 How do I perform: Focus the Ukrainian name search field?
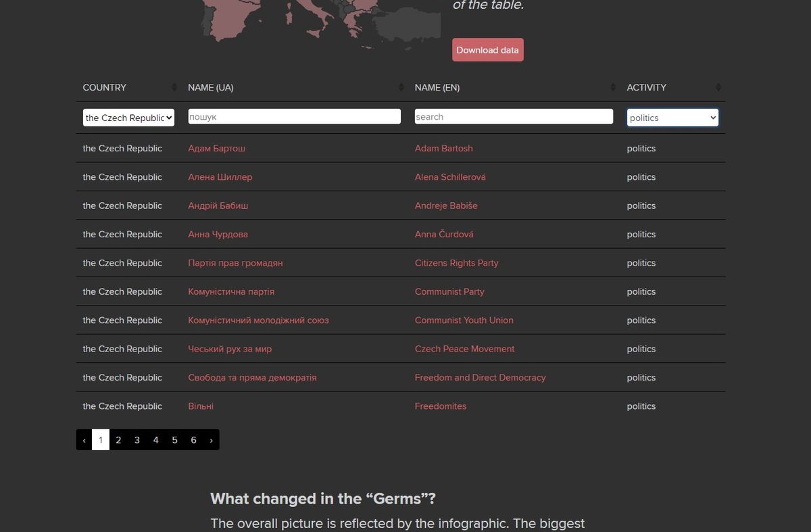click(x=294, y=116)
